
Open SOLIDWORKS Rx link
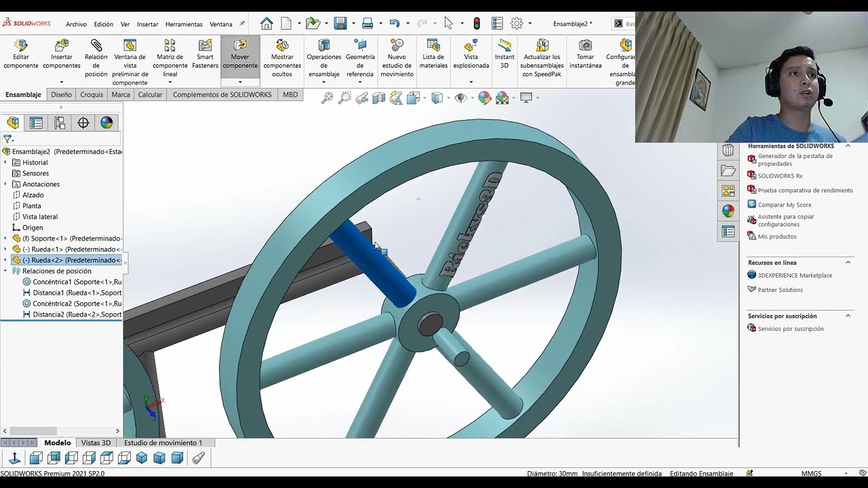(x=780, y=176)
